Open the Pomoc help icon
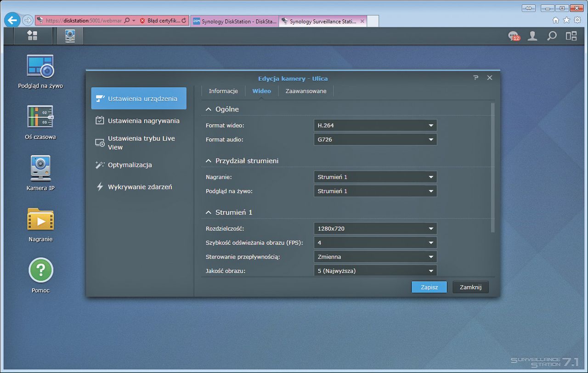 point(40,275)
